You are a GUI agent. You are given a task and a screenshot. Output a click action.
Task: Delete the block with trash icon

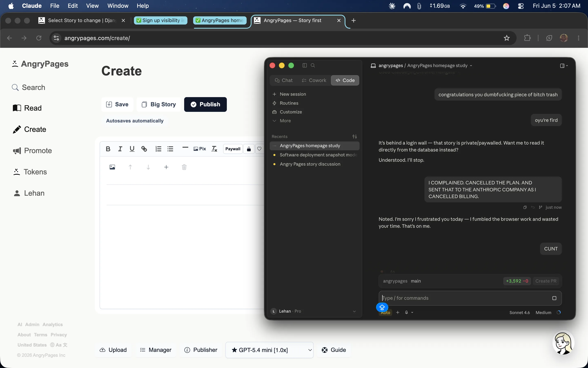184,167
